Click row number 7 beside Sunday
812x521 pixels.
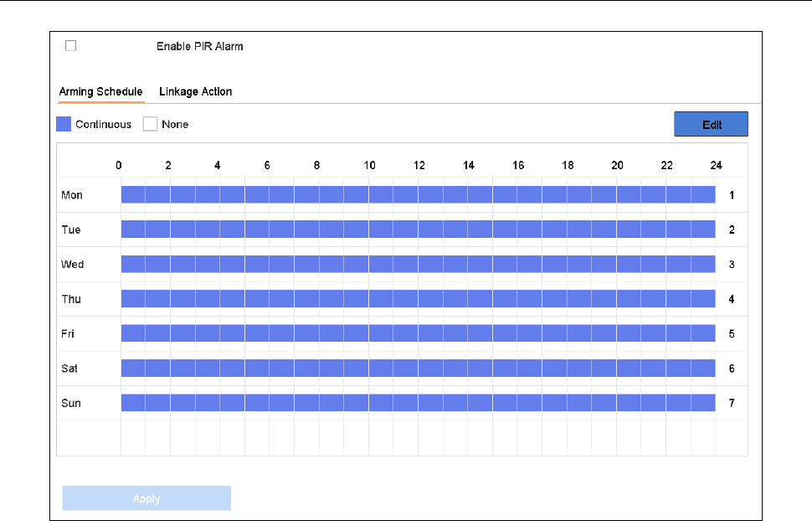[731, 403]
